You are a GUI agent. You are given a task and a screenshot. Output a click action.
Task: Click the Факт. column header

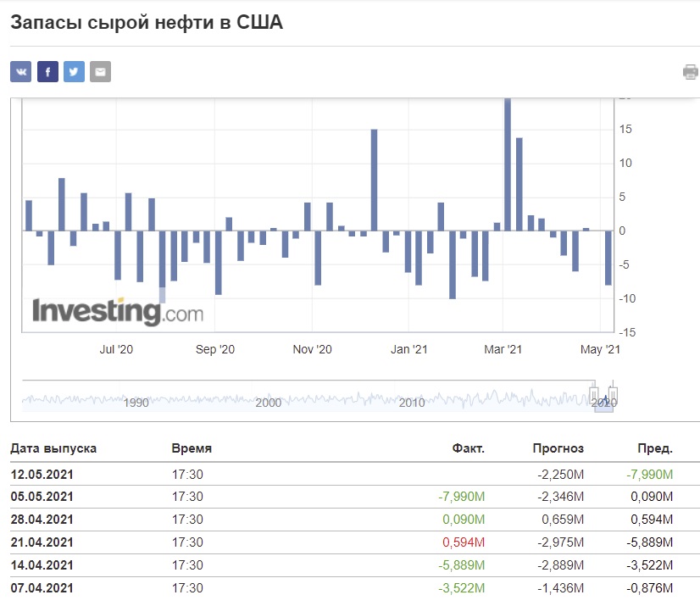click(x=469, y=448)
